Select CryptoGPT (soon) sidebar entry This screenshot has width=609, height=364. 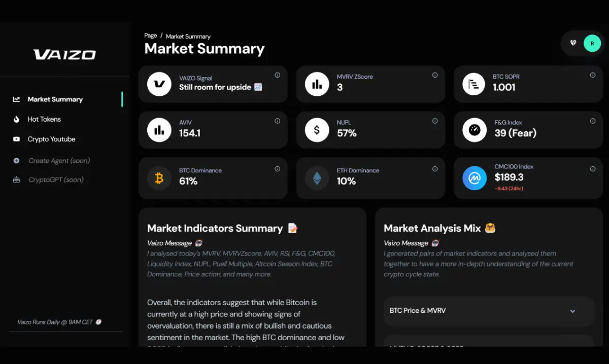[x=56, y=179]
